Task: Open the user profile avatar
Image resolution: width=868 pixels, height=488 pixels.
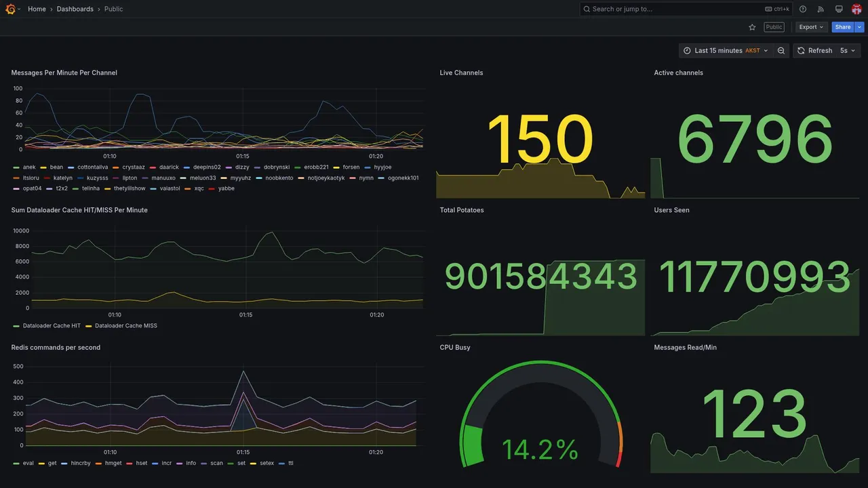Action: tap(856, 9)
